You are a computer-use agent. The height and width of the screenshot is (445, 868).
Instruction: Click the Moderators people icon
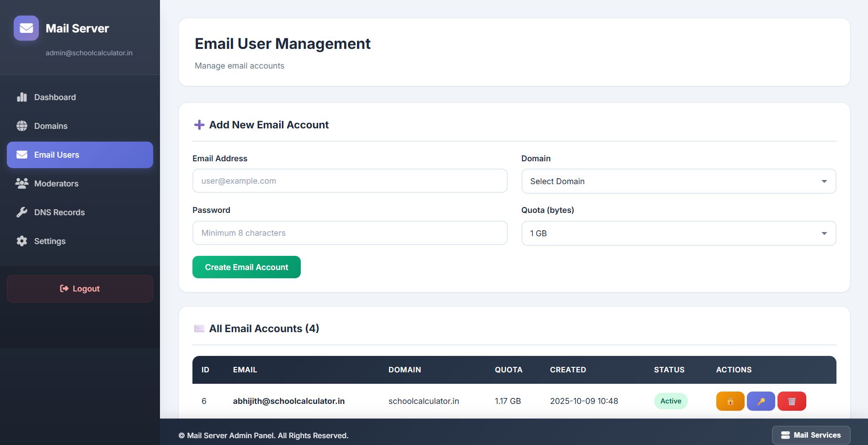click(22, 184)
